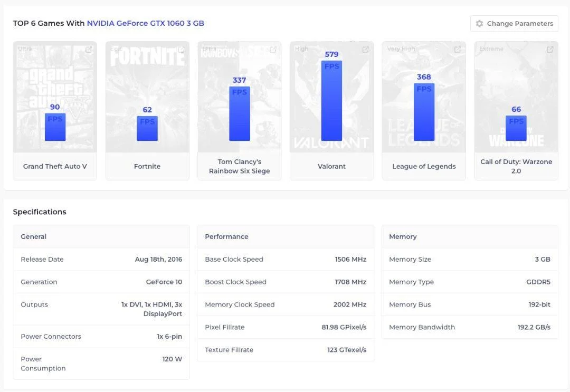570x392 pixels.
Task: Click the Memory Bandwidth label
Action: point(422,327)
